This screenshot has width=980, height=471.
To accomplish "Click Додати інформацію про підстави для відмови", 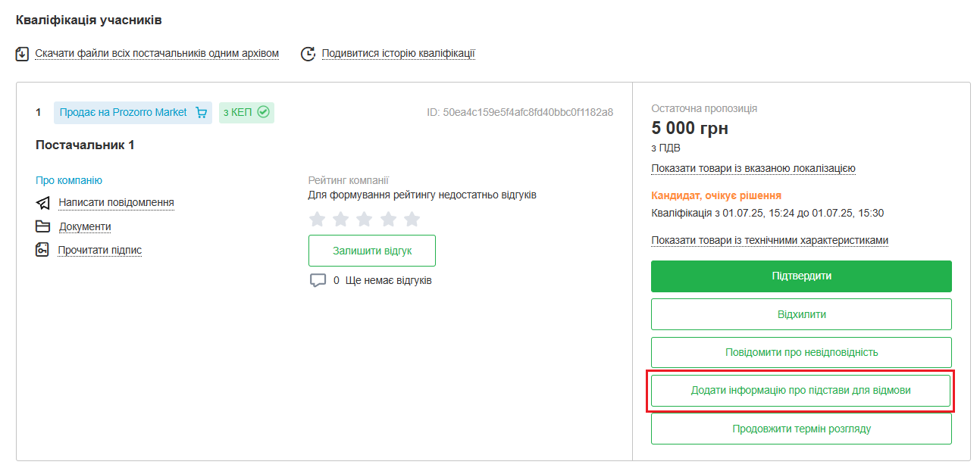I will (801, 391).
